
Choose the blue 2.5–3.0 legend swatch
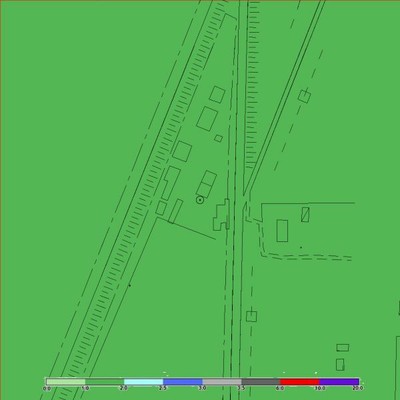(x=183, y=382)
